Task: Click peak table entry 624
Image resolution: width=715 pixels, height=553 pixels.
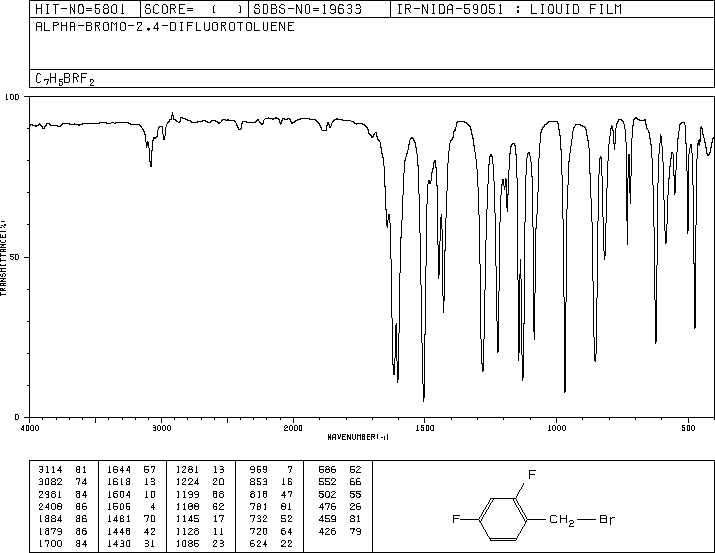Action: pyautogui.click(x=259, y=543)
